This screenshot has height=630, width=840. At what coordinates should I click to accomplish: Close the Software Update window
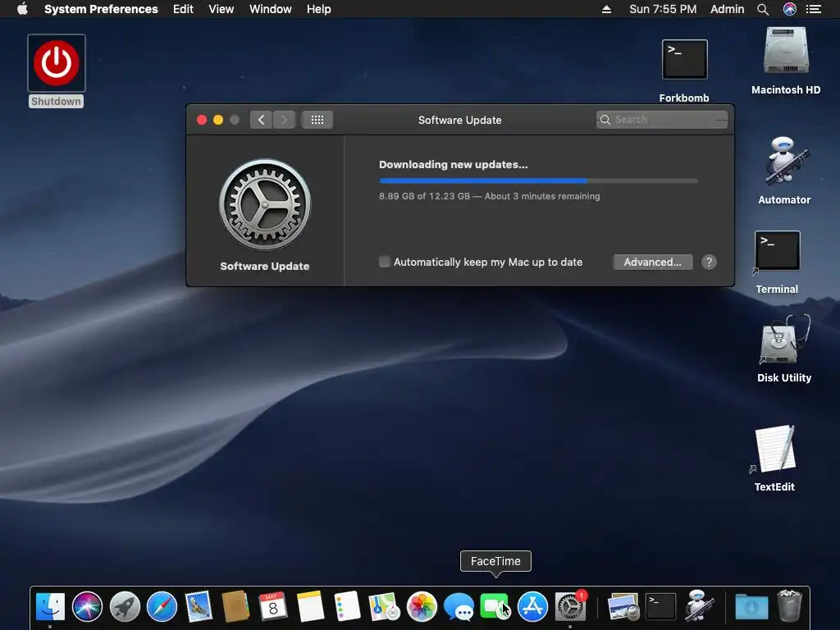tap(202, 120)
